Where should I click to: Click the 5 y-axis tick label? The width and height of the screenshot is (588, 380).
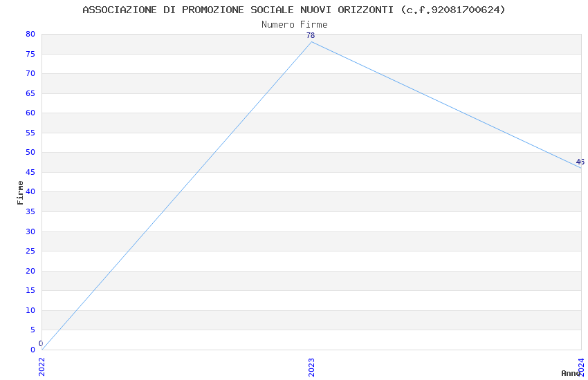[33, 330]
